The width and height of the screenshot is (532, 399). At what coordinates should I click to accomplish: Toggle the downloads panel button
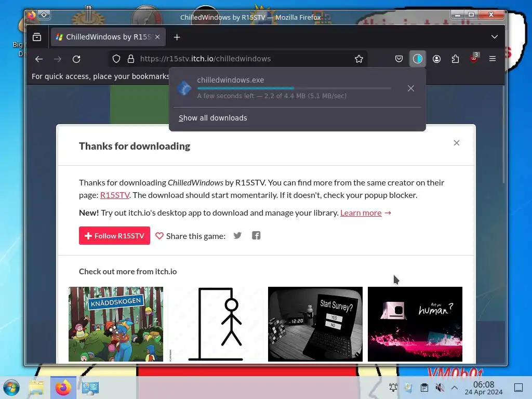[x=418, y=59]
